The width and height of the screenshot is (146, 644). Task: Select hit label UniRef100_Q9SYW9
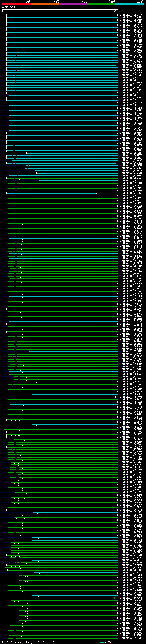(x=131, y=22)
